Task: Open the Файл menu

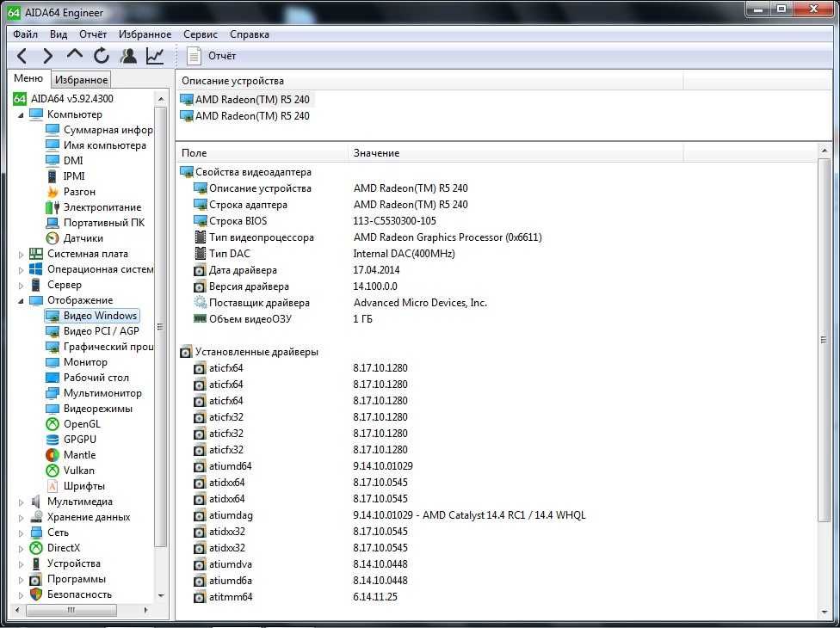Action: 25,34
